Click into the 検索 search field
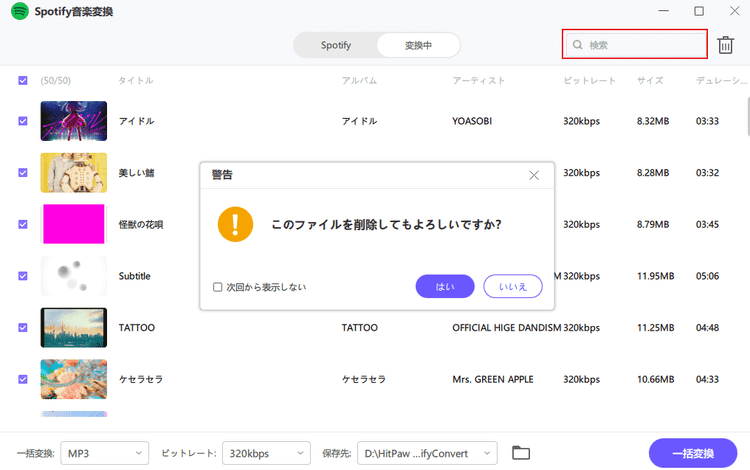Screen dimensions: 750x470 (x=635, y=44)
